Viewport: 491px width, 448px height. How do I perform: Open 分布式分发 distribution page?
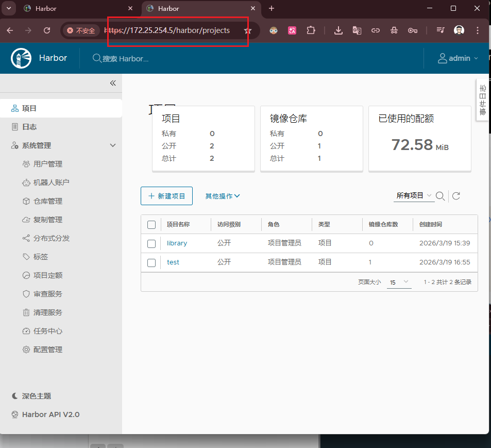click(51, 238)
